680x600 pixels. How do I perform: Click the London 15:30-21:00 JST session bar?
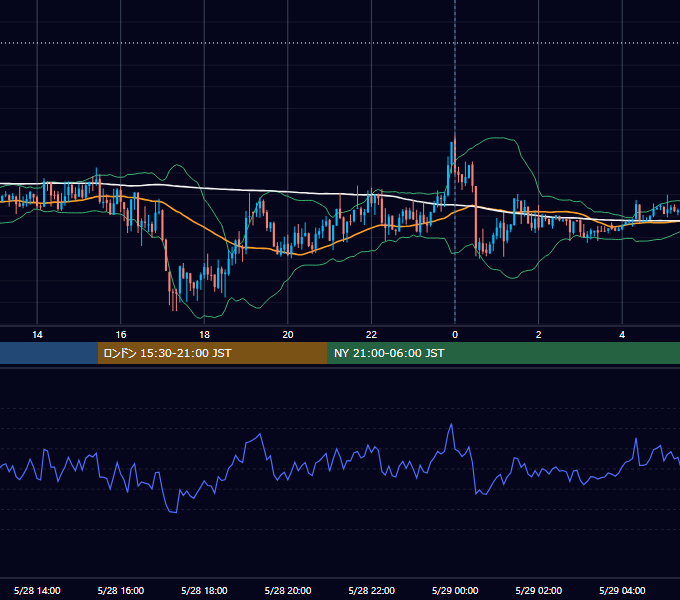click(212, 353)
